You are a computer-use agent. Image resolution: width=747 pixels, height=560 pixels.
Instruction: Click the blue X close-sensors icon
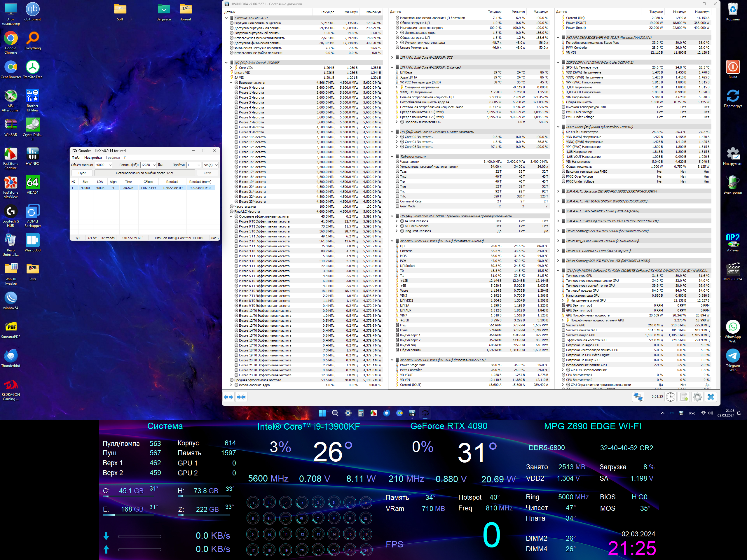coord(711,397)
